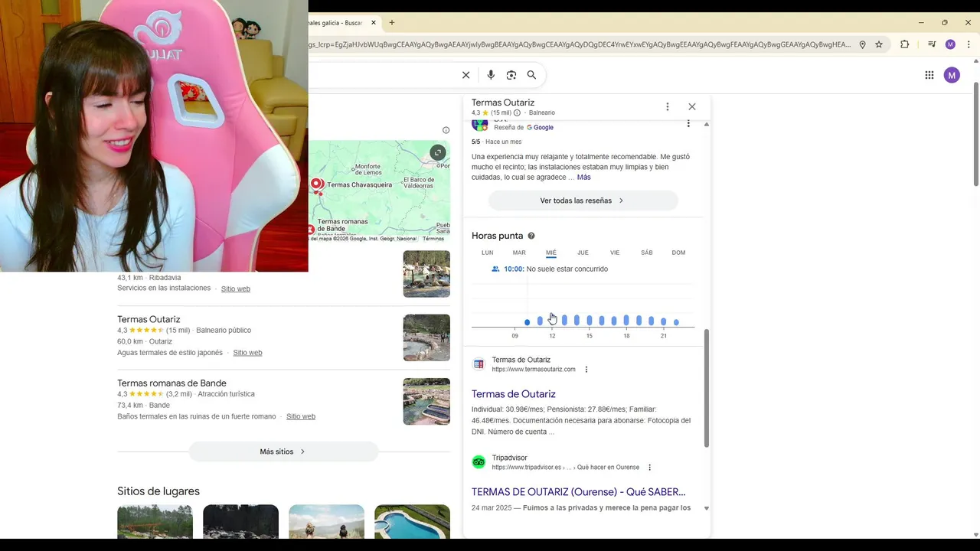Viewport: 980px width, 551px height.
Task: Click the Ribadavia listing photo
Action: [426, 274]
